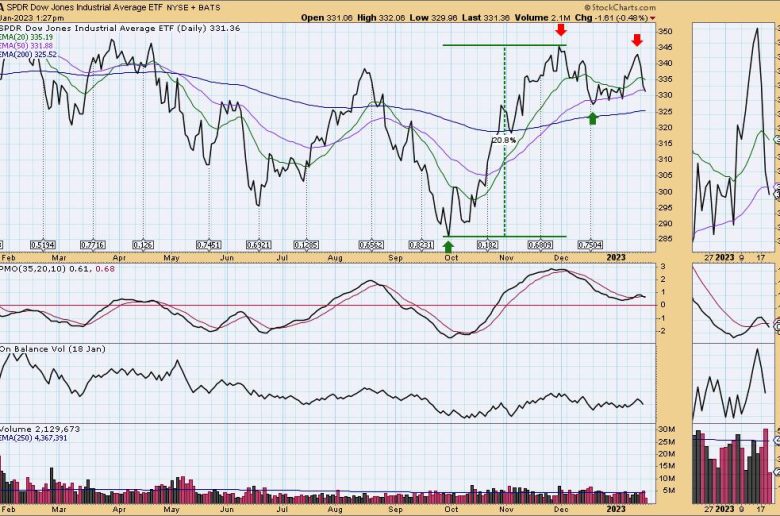Click the Volume 2,129,673 panel label

point(40,429)
